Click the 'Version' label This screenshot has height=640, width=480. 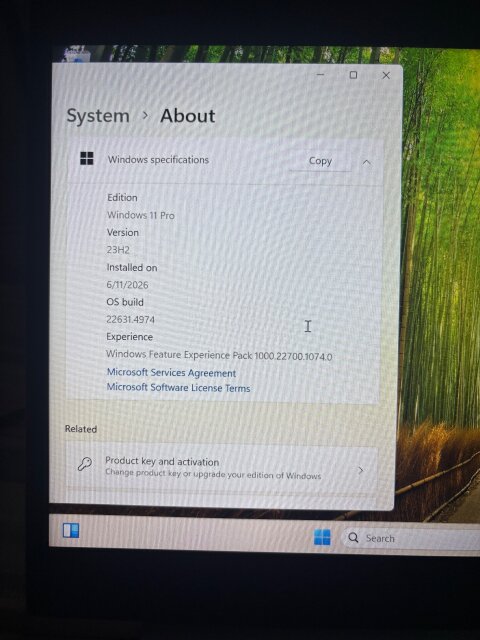pyautogui.click(x=123, y=233)
